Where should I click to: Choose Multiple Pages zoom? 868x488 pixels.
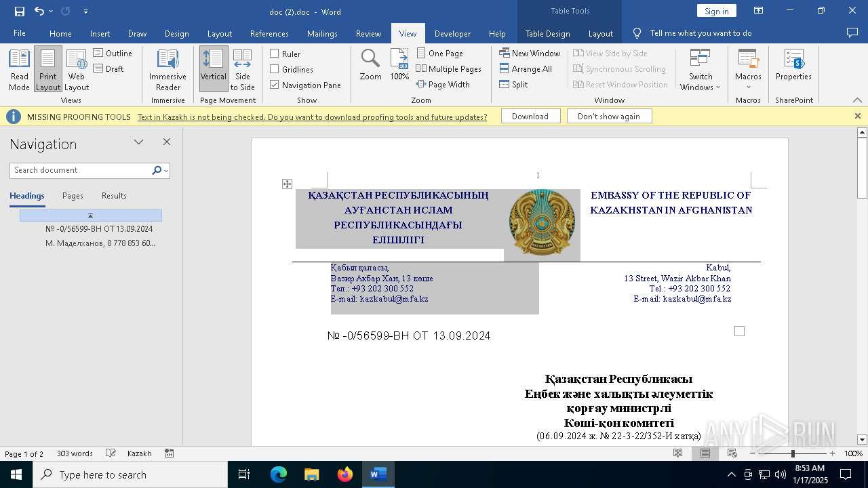tap(449, 68)
